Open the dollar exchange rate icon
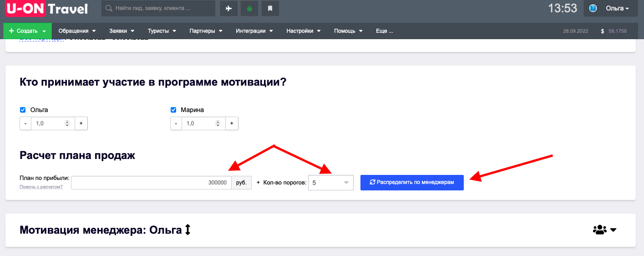The width and height of the screenshot is (644, 256). tap(603, 31)
